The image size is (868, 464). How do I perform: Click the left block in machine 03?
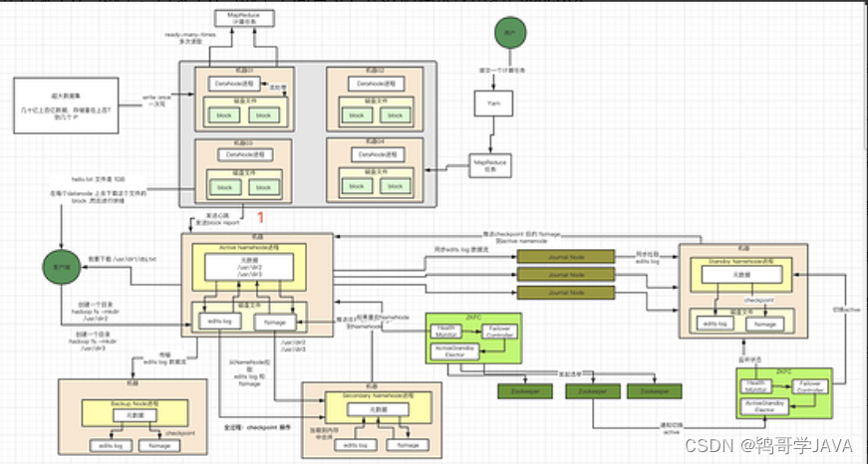pyautogui.click(x=225, y=187)
